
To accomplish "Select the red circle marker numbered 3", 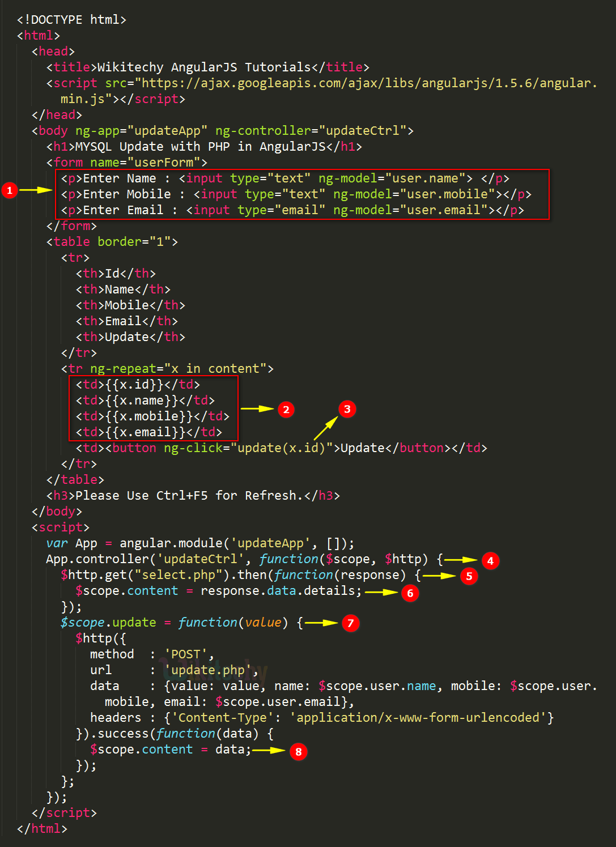I will (347, 409).
